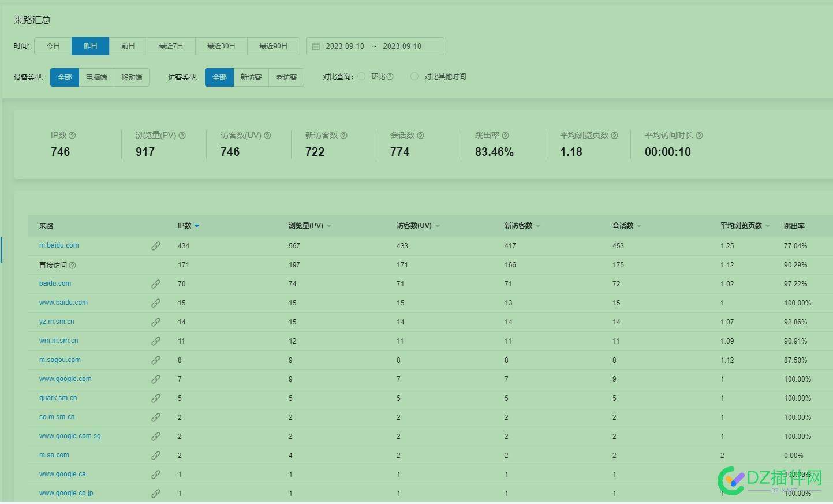Switch time range to 前日
The width and height of the screenshot is (833, 504).
(x=128, y=46)
